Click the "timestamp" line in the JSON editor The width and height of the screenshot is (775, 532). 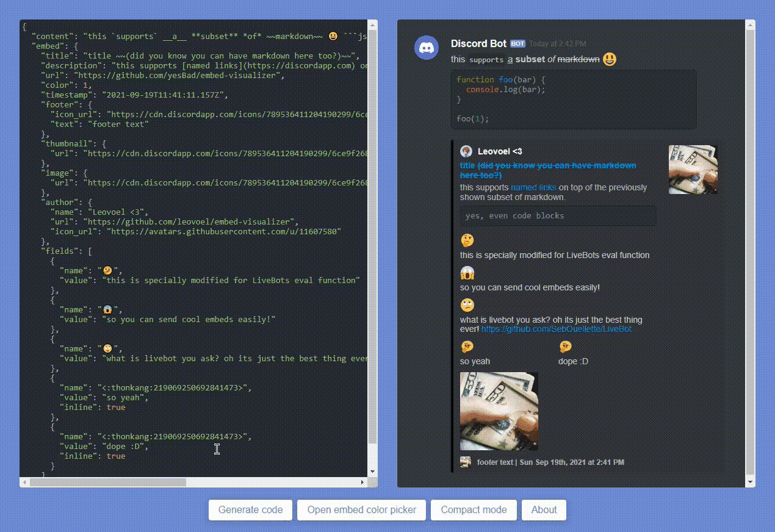pyautogui.click(x=134, y=95)
